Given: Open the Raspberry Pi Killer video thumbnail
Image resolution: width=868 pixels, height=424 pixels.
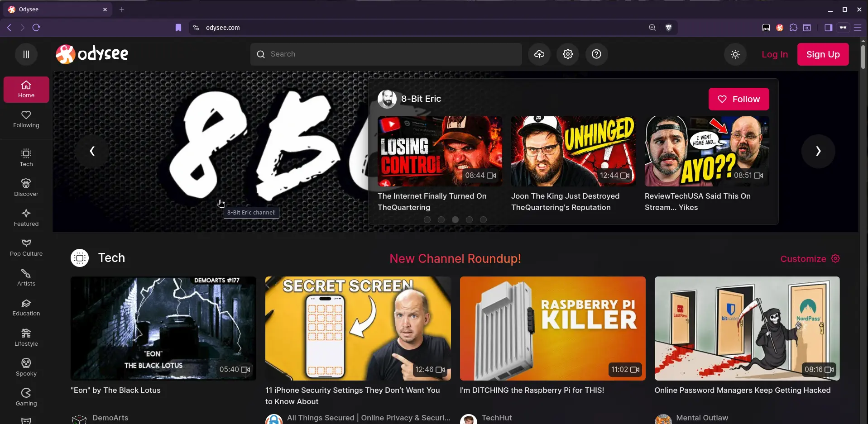Looking at the screenshot, I should point(552,329).
